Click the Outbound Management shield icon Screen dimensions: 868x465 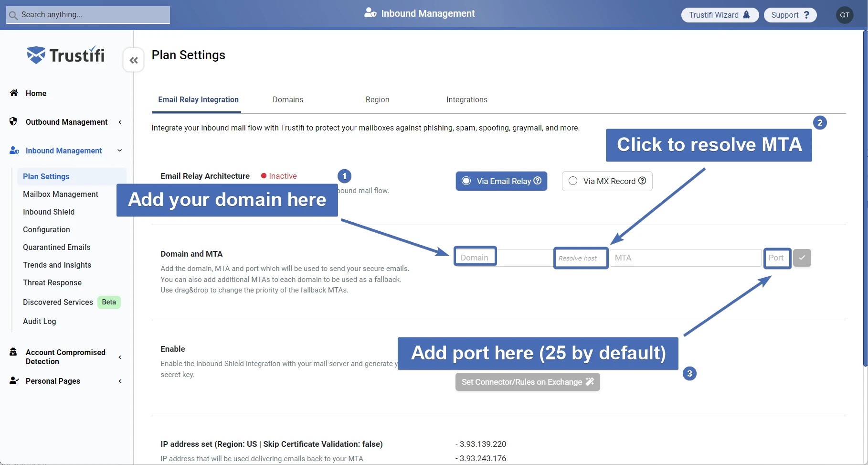(13, 121)
